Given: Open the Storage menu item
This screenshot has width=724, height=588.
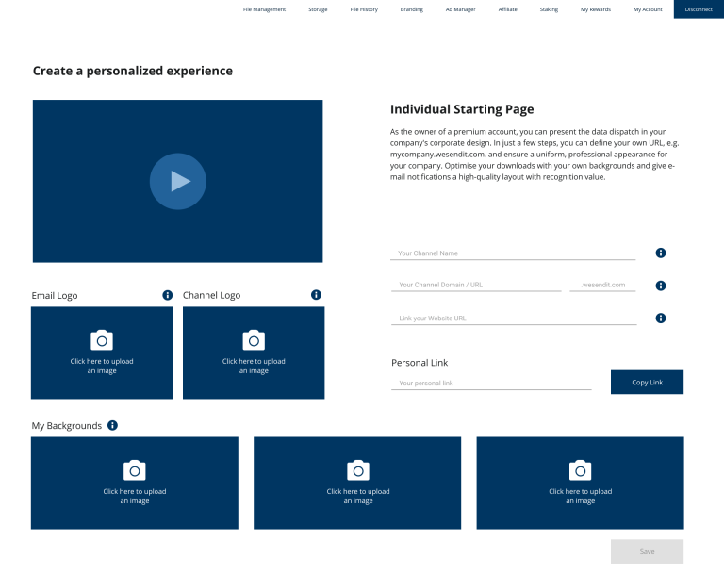Looking at the screenshot, I should [x=318, y=9].
